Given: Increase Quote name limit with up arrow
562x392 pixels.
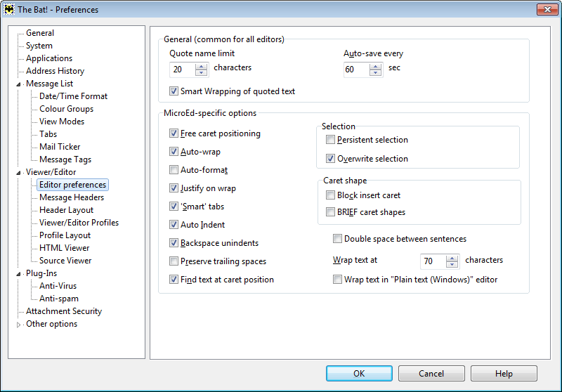Looking at the screenshot, I should click(201, 67).
